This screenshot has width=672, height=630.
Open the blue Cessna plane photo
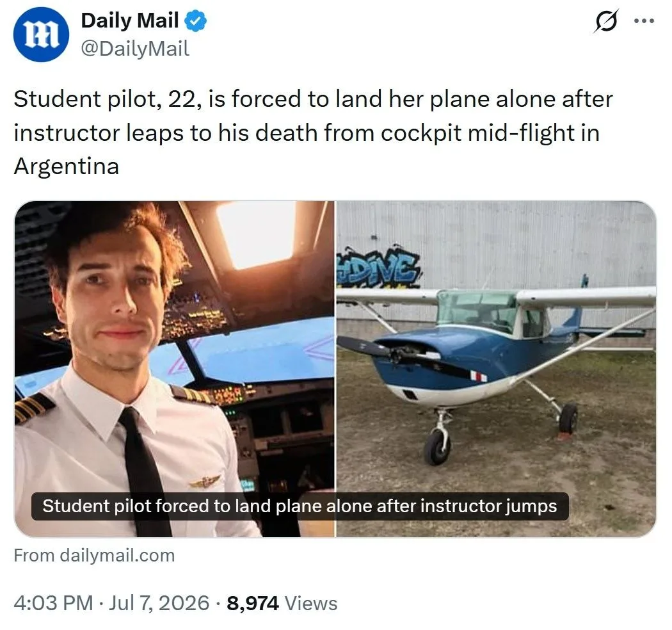click(x=496, y=369)
